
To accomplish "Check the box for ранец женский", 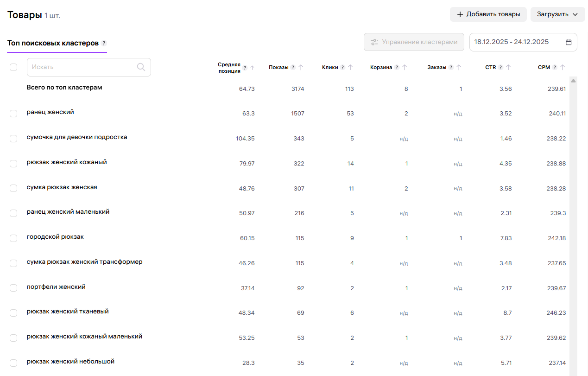I will coord(13,114).
